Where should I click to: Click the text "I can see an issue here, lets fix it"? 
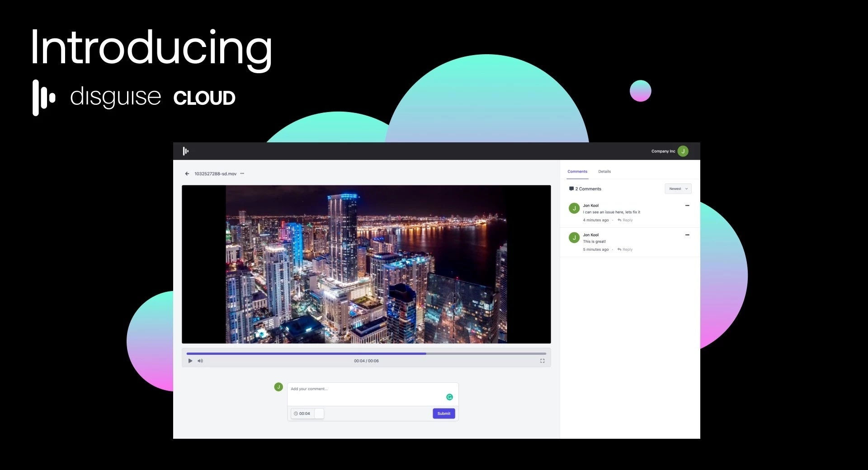(x=612, y=212)
